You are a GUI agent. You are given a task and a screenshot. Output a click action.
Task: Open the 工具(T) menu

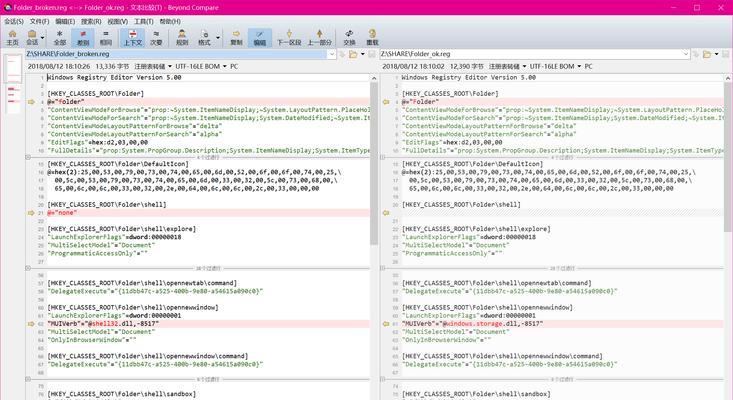[x=144, y=21]
